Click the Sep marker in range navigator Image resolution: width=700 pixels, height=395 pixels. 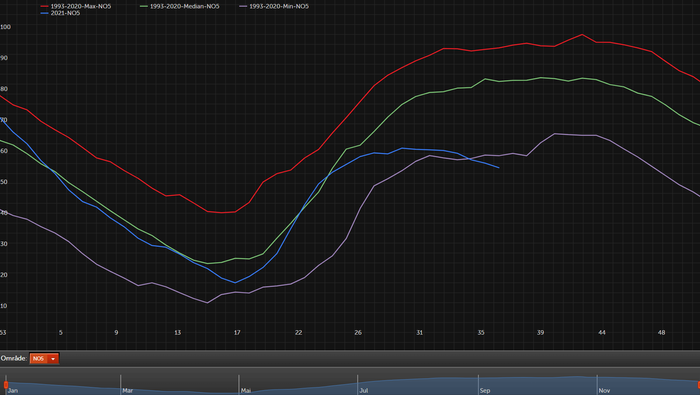(x=485, y=391)
